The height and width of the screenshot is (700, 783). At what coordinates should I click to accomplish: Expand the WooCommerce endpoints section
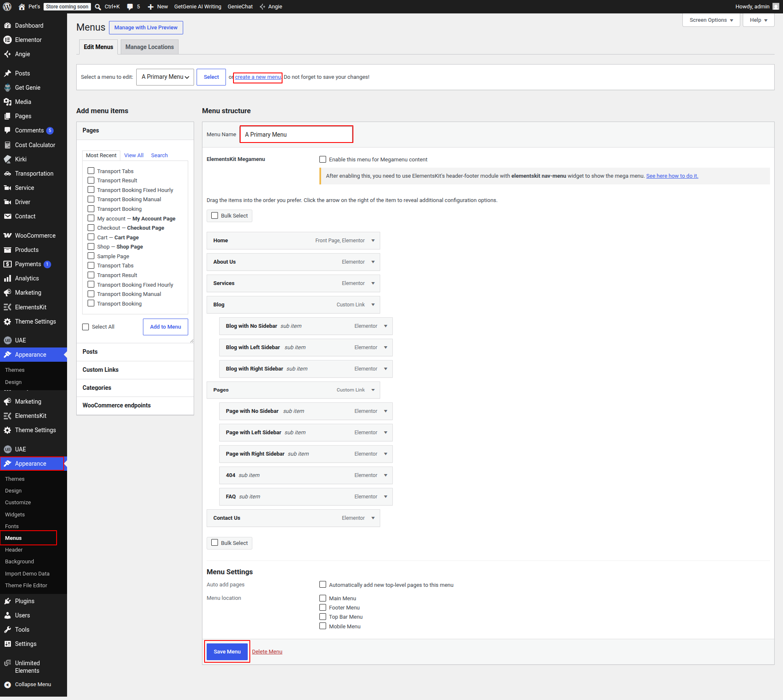[135, 405]
